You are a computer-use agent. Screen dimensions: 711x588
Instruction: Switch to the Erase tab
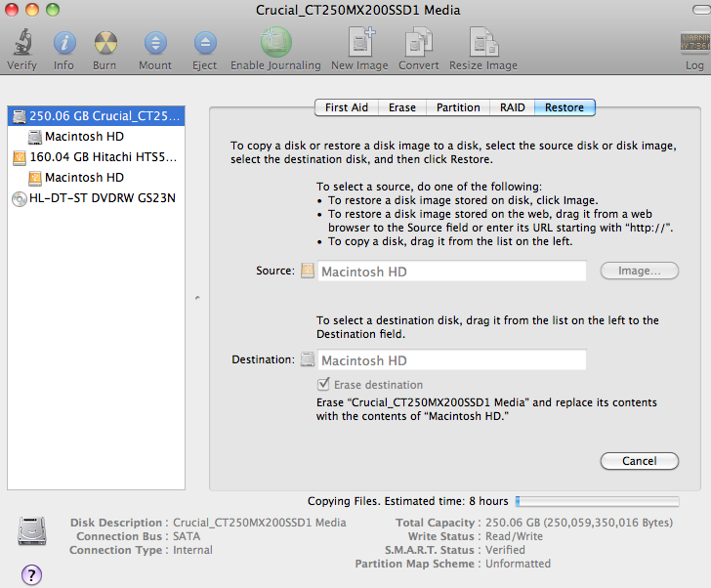coord(402,107)
